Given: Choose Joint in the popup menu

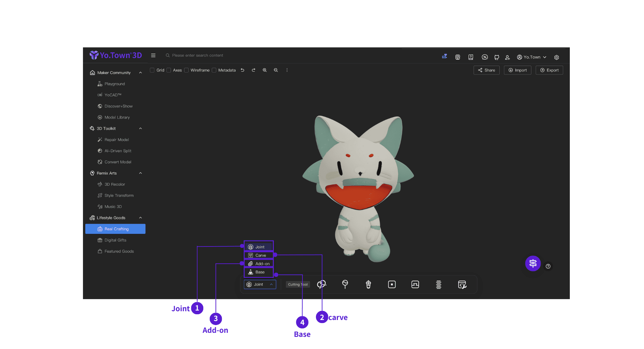Looking at the screenshot, I should (x=259, y=247).
